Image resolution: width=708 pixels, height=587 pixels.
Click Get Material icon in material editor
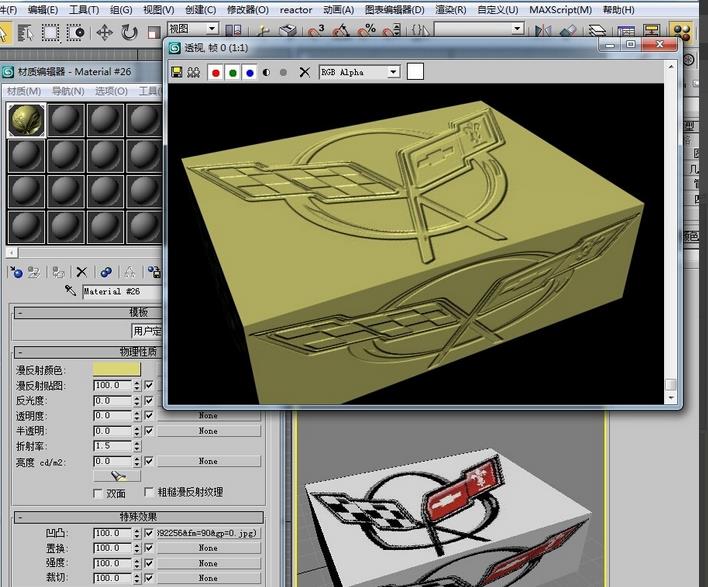tap(16, 272)
